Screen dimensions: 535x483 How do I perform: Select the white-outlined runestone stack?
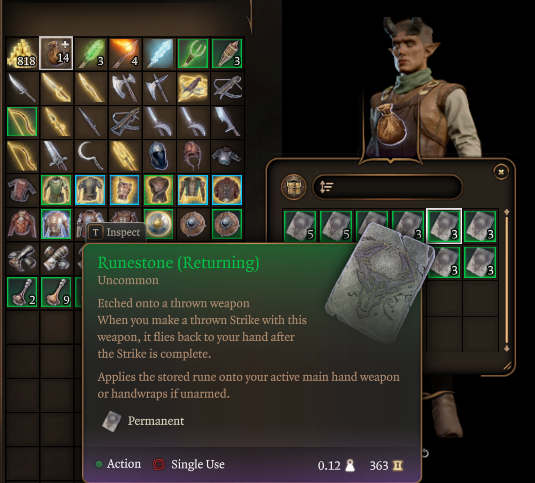(x=444, y=226)
